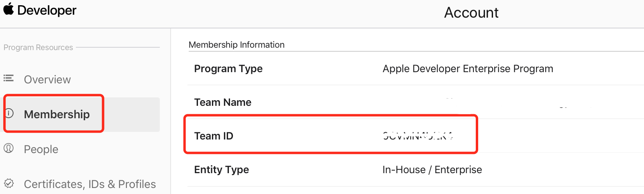
Task: Click the Certificates badge seal icon
Action: 9,184
